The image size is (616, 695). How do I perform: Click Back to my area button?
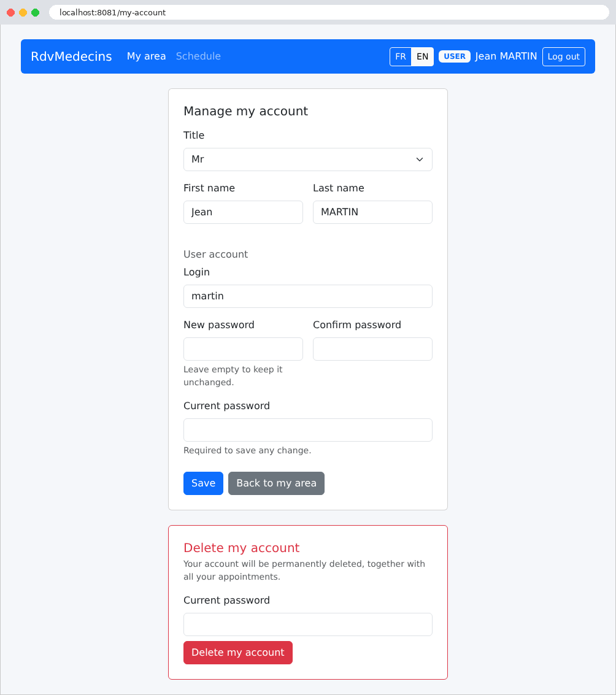(x=276, y=483)
